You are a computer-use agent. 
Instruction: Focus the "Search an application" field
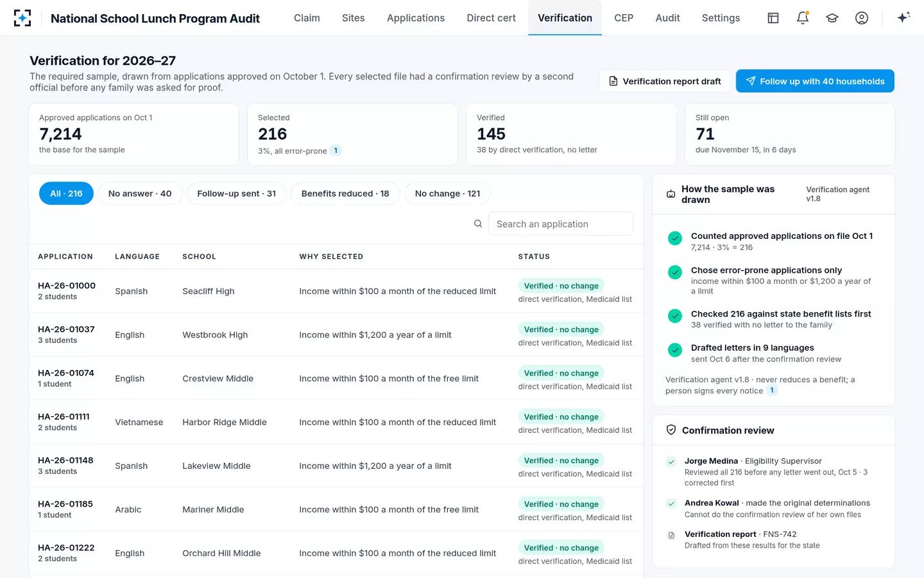coord(561,223)
